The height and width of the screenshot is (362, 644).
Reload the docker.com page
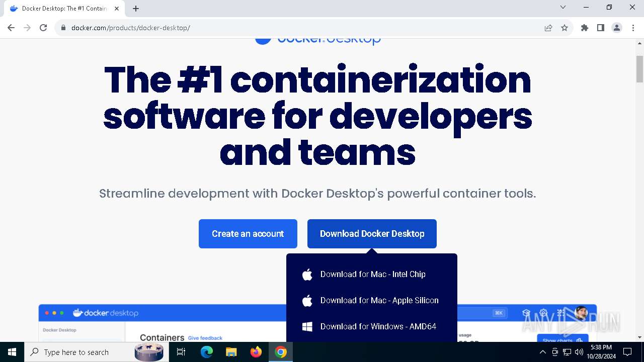click(x=43, y=28)
